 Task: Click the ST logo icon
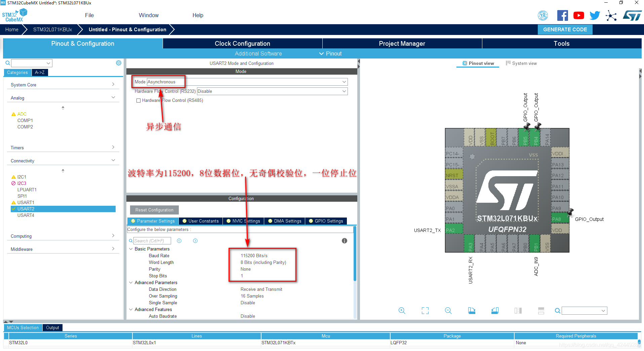[632, 15]
